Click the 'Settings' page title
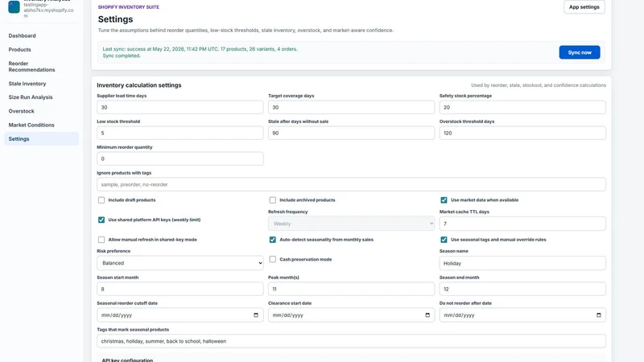This screenshot has width=644, height=362. 115,19
